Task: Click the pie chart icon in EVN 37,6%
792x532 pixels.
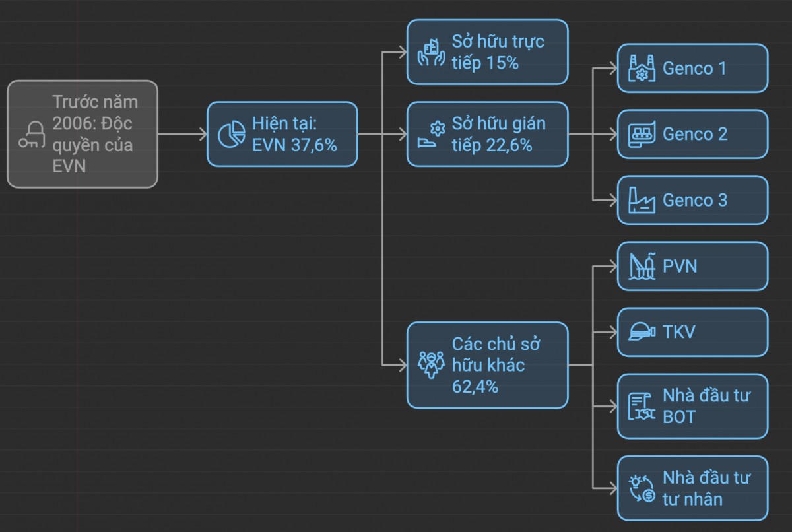Action: click(232, 134)
